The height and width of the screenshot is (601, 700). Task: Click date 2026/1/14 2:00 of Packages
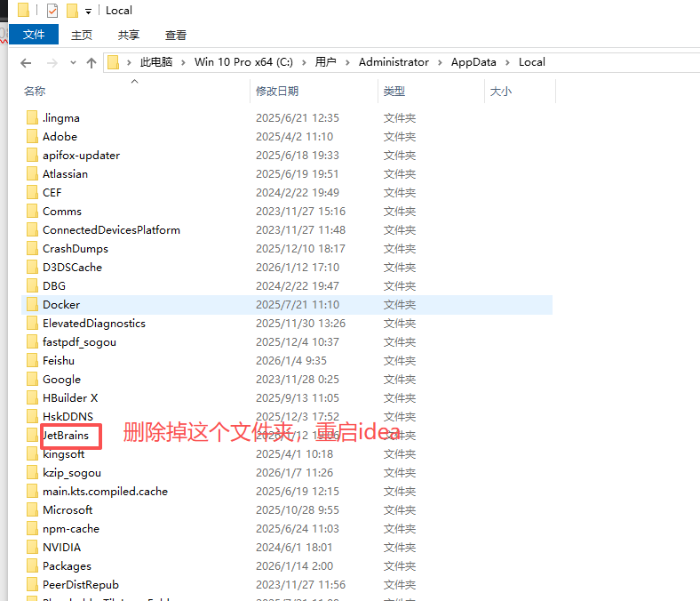click(295, 566)
